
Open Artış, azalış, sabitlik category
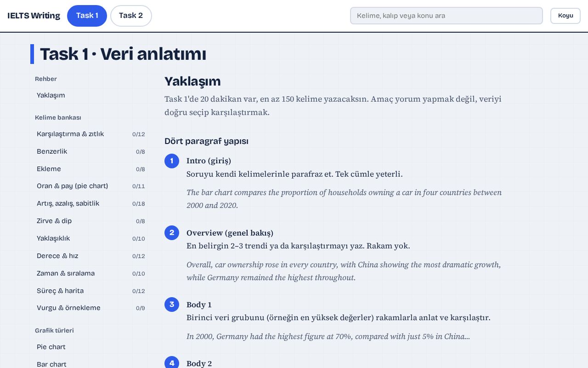[91, 203]
